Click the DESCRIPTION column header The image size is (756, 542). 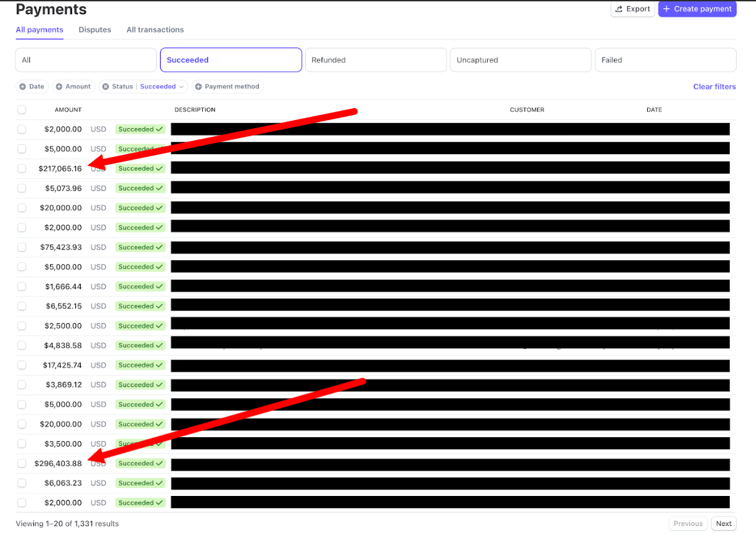195,110
